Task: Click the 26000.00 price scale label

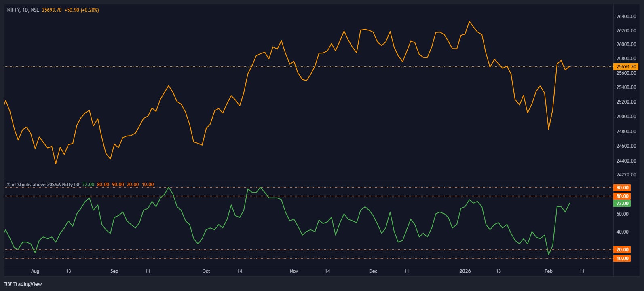Action: point(626,45)
